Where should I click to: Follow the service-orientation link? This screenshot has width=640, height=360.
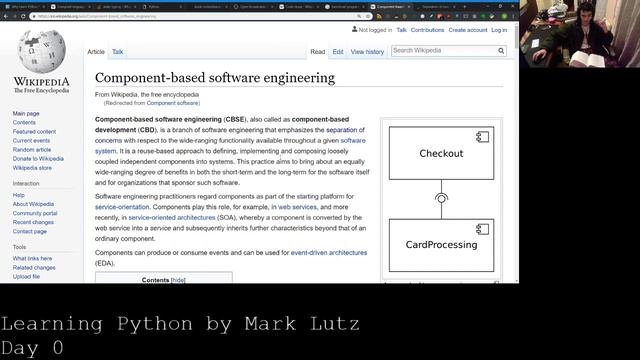pos(122,207)
